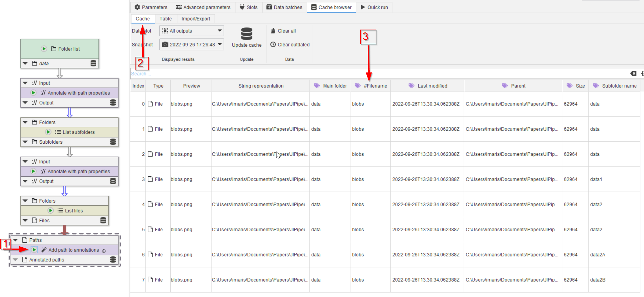Click the Clear all broom icon

pyautogui.click(x=273, y=31)
